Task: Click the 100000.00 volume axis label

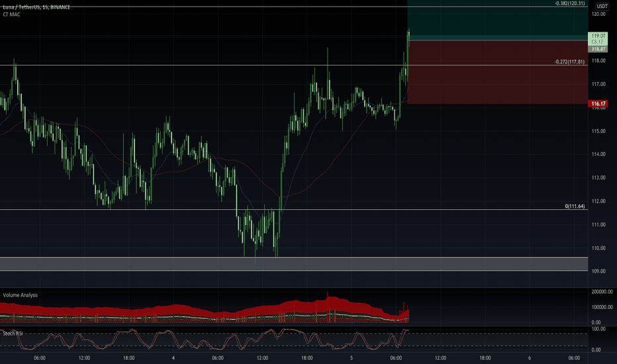Action: point(602,307)
